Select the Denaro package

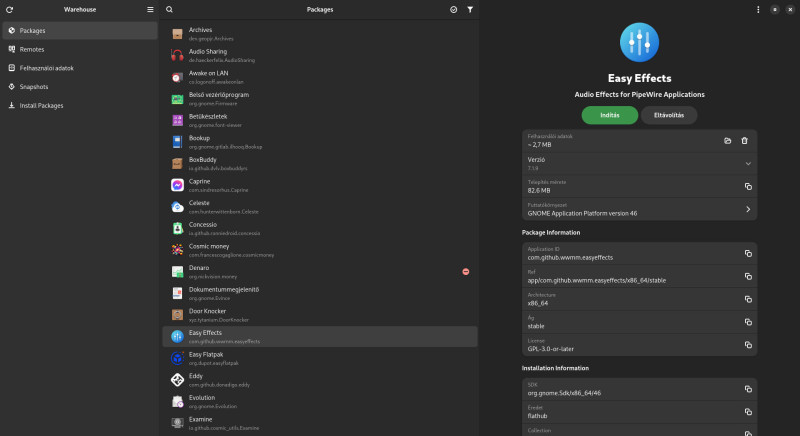click(320, 272)
